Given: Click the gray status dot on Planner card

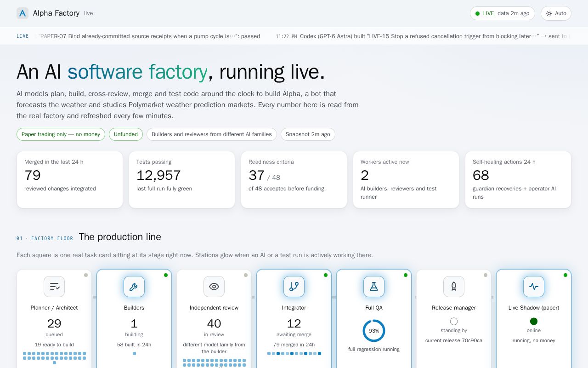Looking at the screenshot, I should tap(86, 275).
